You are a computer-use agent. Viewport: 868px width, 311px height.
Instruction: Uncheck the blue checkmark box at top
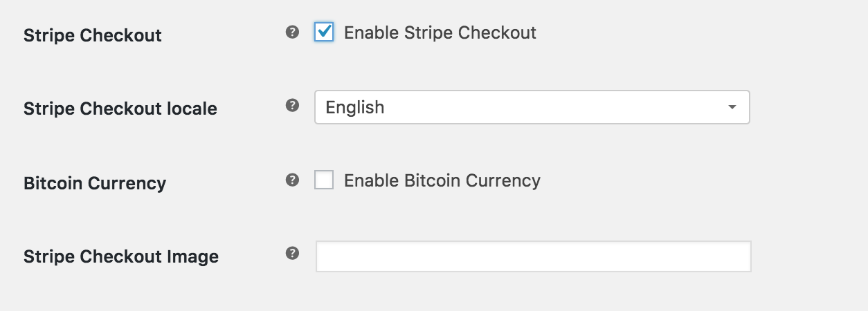[x=324, y=32]
